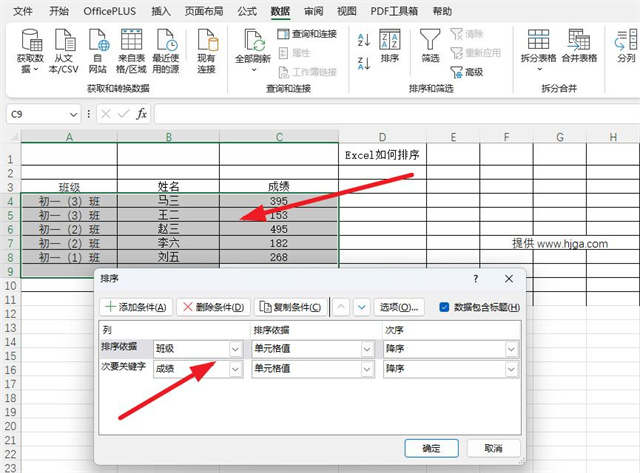
Task: Sort descending with the Z-A icon
Action: point(364,63)
